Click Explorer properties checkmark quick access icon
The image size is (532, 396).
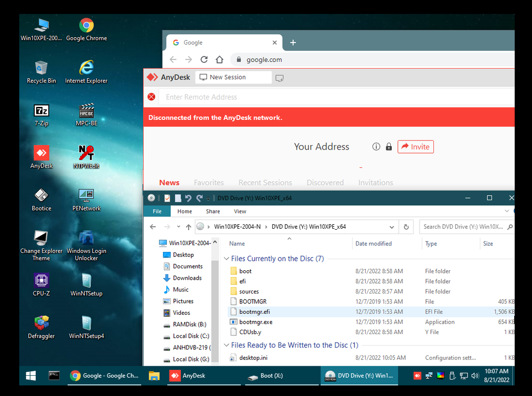pyautogui.click(x=167, y=198)
